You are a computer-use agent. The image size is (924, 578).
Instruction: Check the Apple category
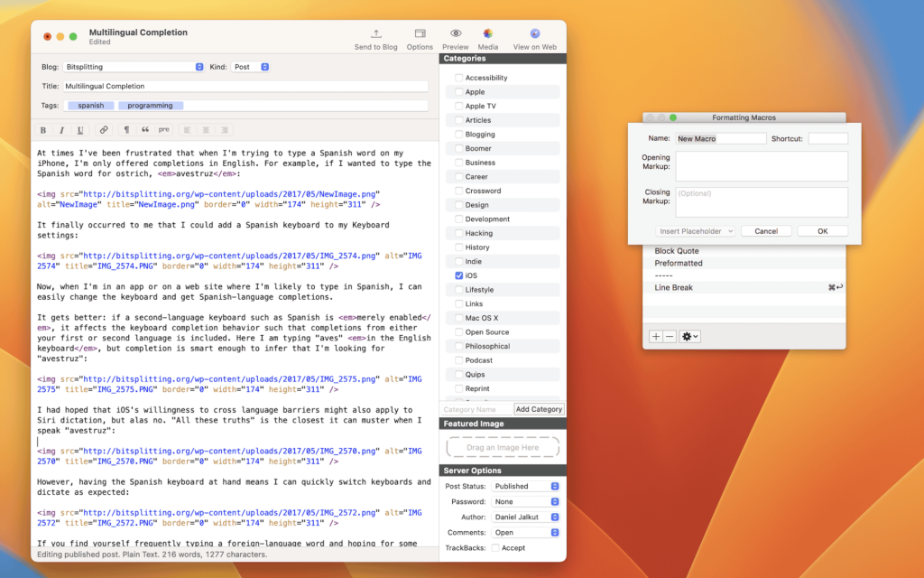(x=460, y=91)
